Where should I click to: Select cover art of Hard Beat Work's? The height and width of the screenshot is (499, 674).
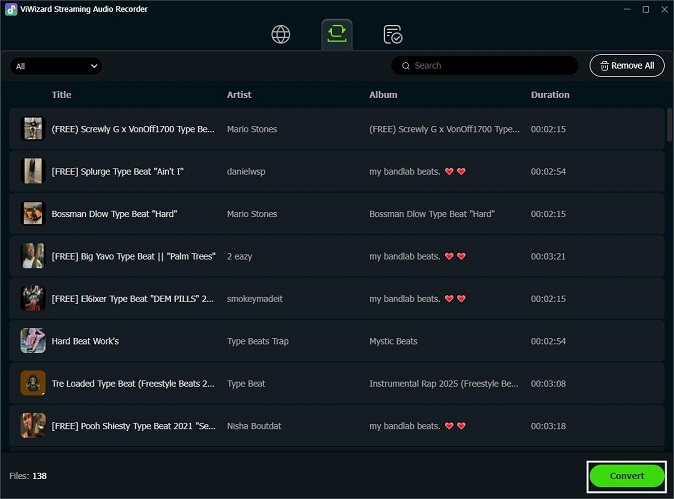pyautogui.click(x=33, y=341)
